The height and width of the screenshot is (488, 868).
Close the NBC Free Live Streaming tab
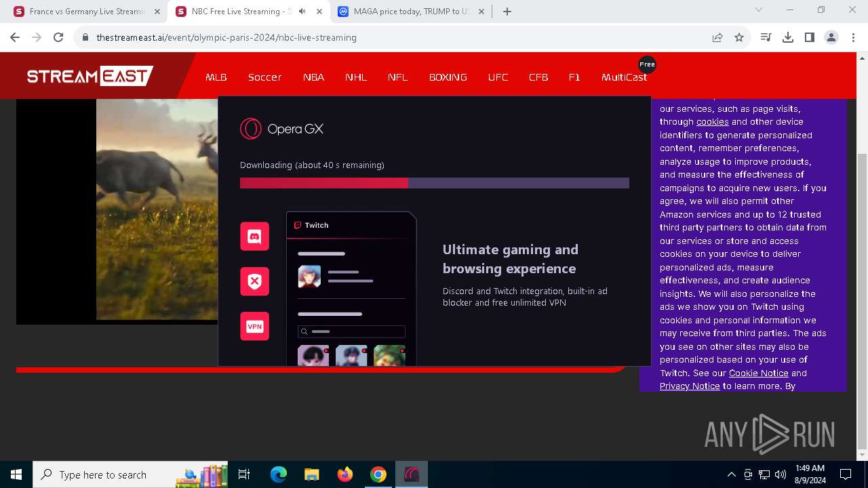pyautogui.click(x=319, y=12)
